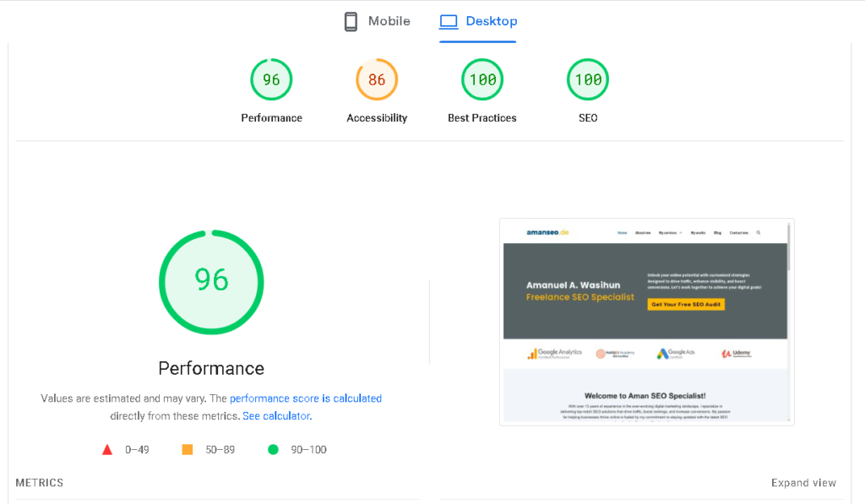The height and width of the screenshot is (504, 865).
Task: Click the Accessibility category label
Action: click(377, 118)
